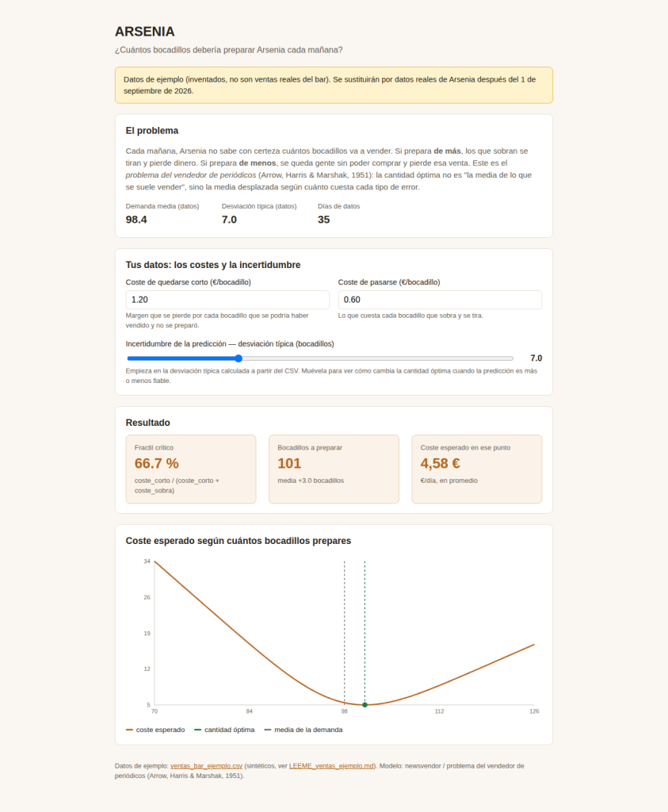The height and width of the screenshot is (812, 668).
Task: Click the right end of the uncertainty slider track
Action: (512, 358)
